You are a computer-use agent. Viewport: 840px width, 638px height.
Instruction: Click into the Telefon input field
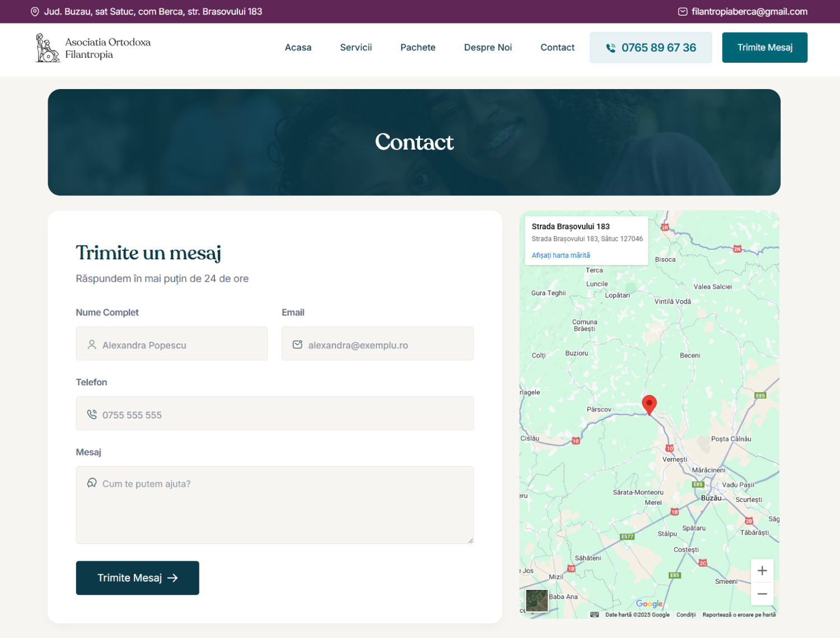(x=275, y=414)
